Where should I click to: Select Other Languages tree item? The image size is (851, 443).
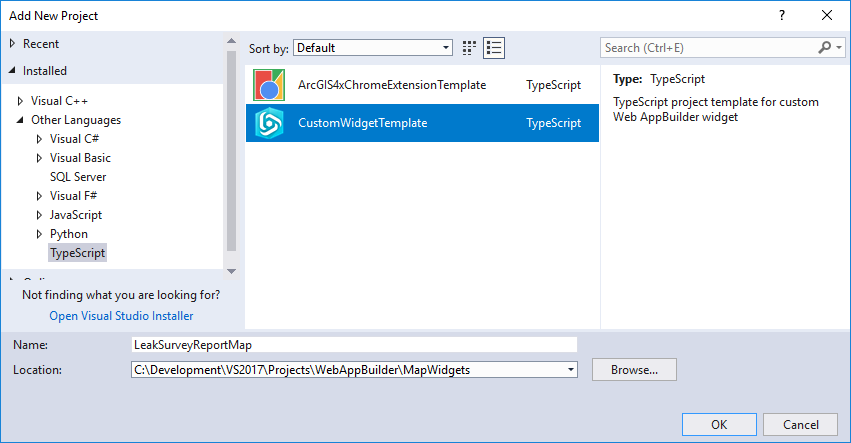76,120
